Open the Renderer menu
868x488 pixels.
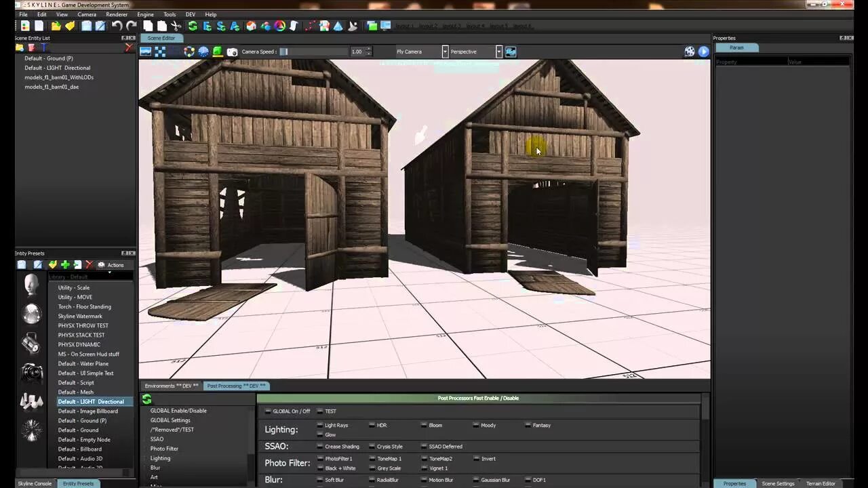tap(117, 14)
